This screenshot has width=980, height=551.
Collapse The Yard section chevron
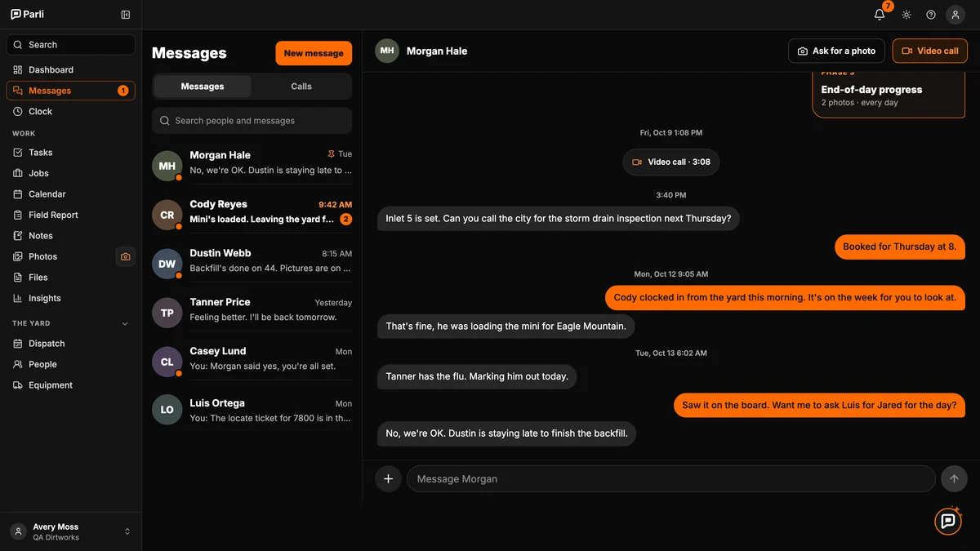125,323
